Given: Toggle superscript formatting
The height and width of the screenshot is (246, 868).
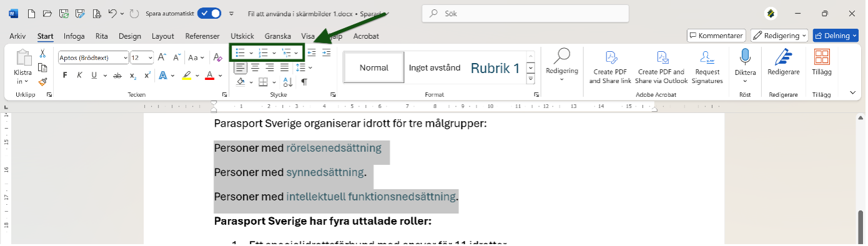Looking at the screenshot, I should (x=147, y=76).
